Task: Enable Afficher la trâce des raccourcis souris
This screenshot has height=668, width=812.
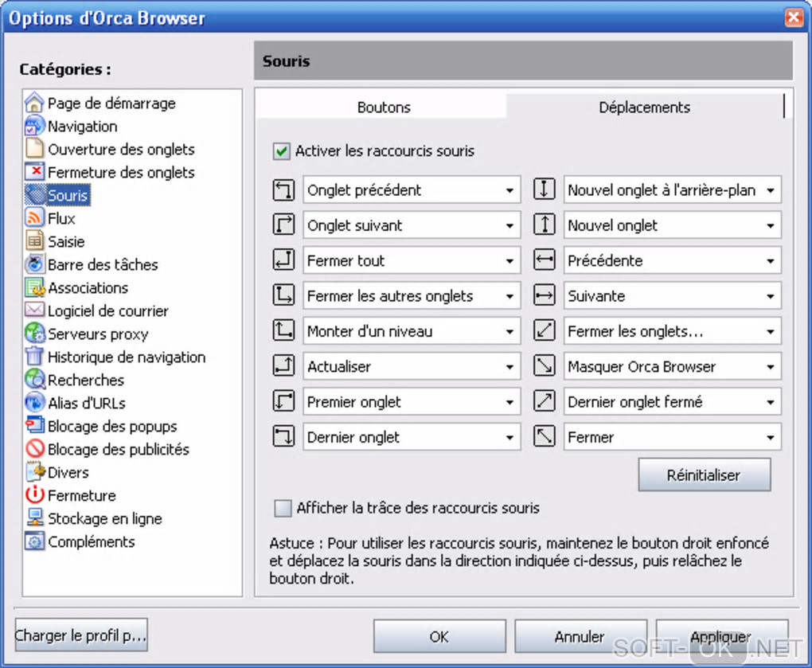Action: (x=283, y=508)
